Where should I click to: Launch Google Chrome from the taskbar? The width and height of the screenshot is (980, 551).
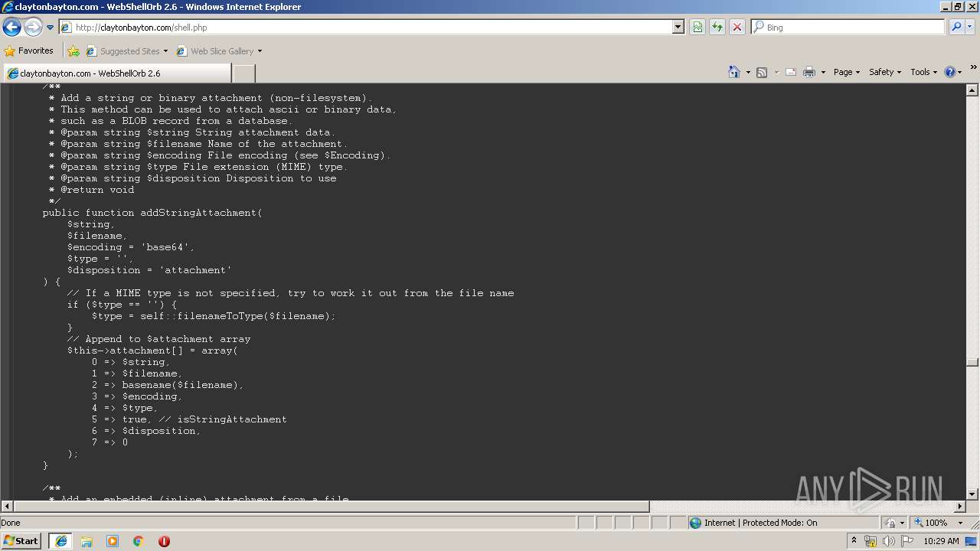pos(139,541)
